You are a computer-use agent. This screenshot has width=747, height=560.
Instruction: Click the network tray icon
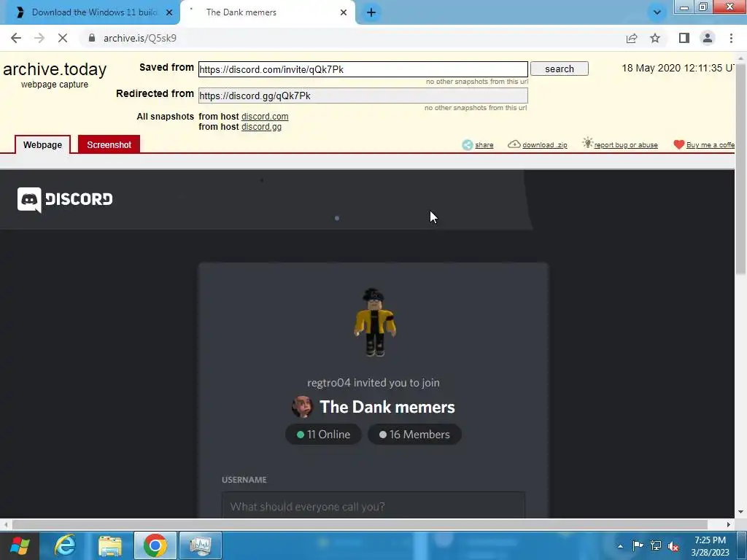coord(656,545)
